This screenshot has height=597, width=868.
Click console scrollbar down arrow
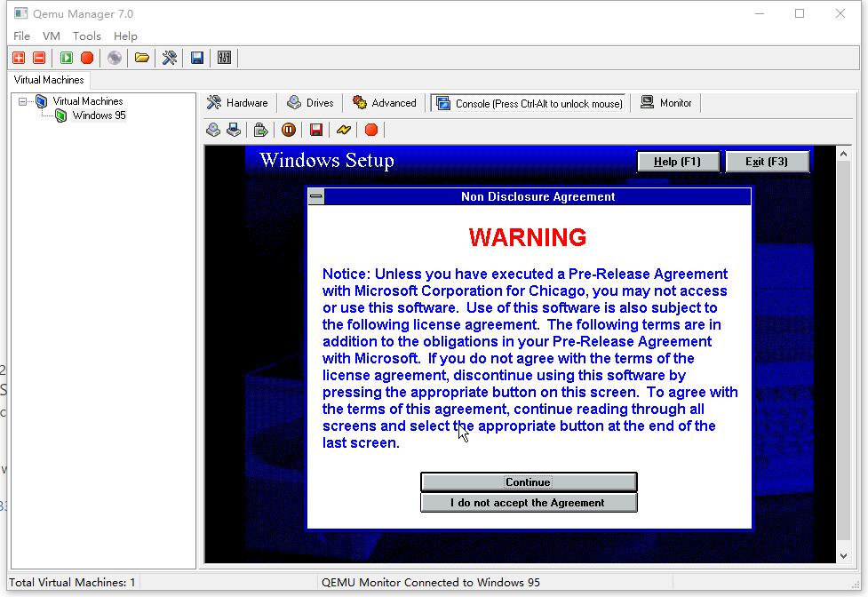[x=844, y=555]
